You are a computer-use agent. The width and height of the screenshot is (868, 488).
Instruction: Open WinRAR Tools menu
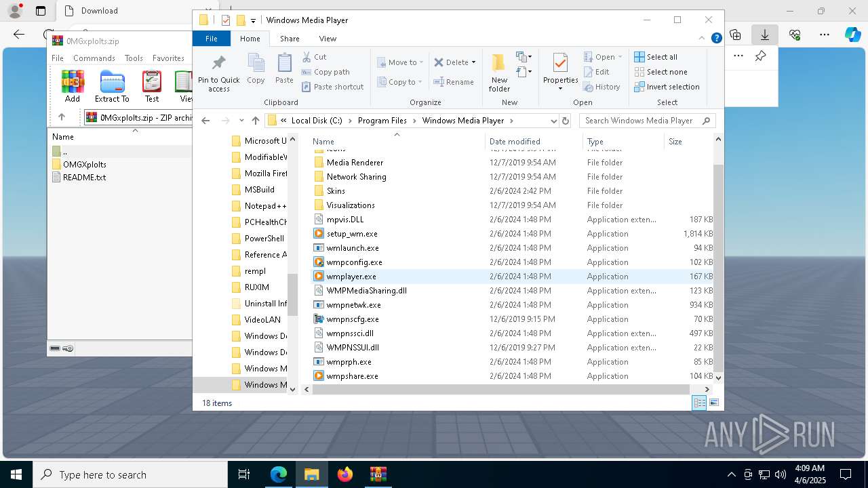[x=134, y=58]
